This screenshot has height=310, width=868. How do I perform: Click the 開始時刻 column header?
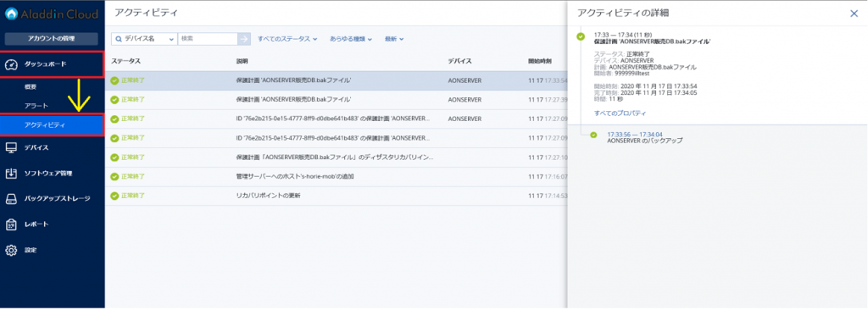(541, 61)
